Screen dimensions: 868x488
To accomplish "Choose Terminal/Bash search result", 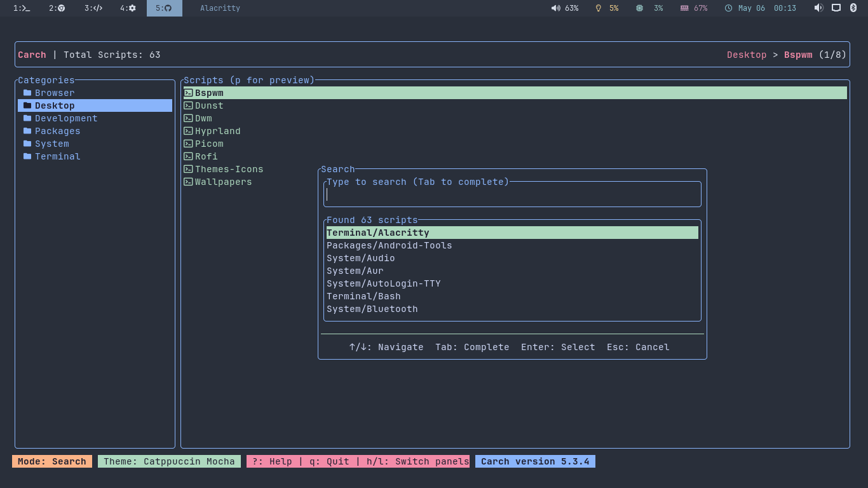I will 512,296.
